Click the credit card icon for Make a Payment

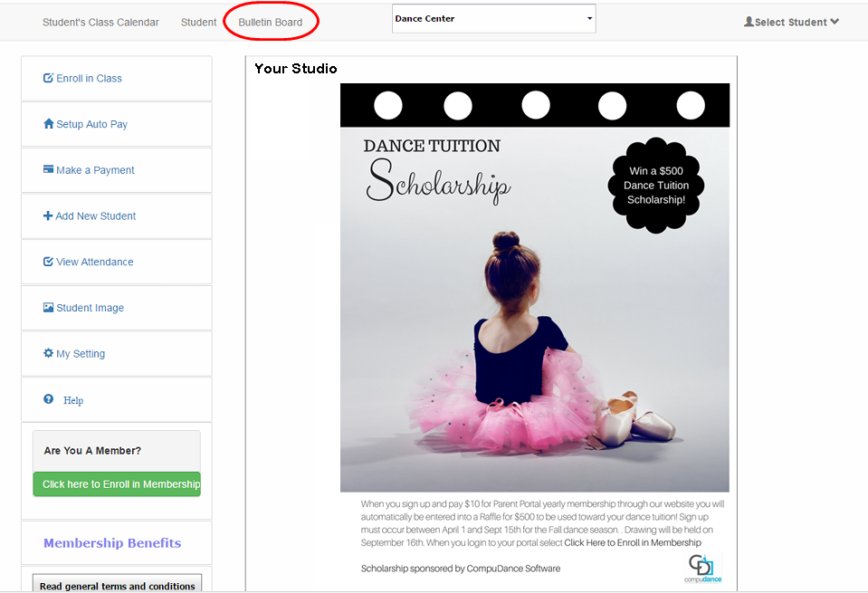(49, 169)
